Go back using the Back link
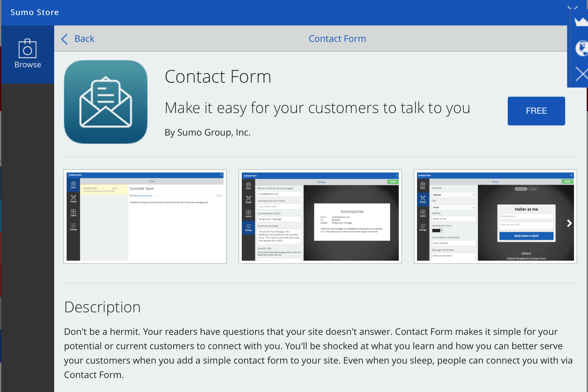 click(84, 39)
